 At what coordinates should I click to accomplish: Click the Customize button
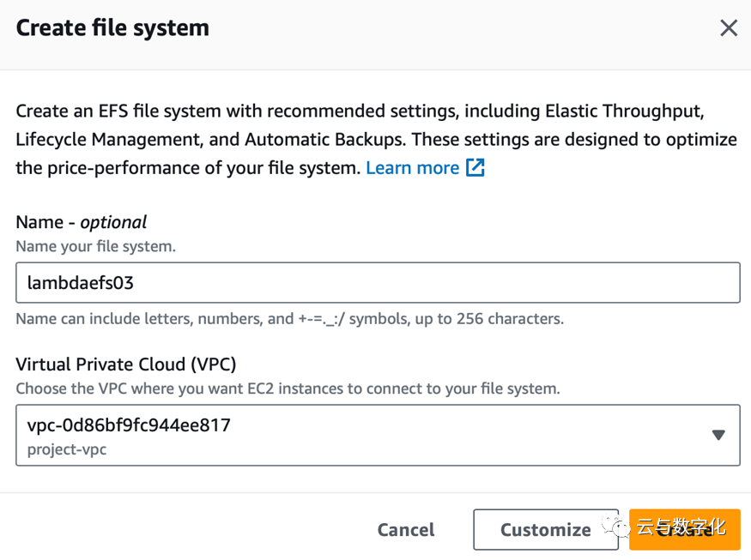click(x=545, y=530)
